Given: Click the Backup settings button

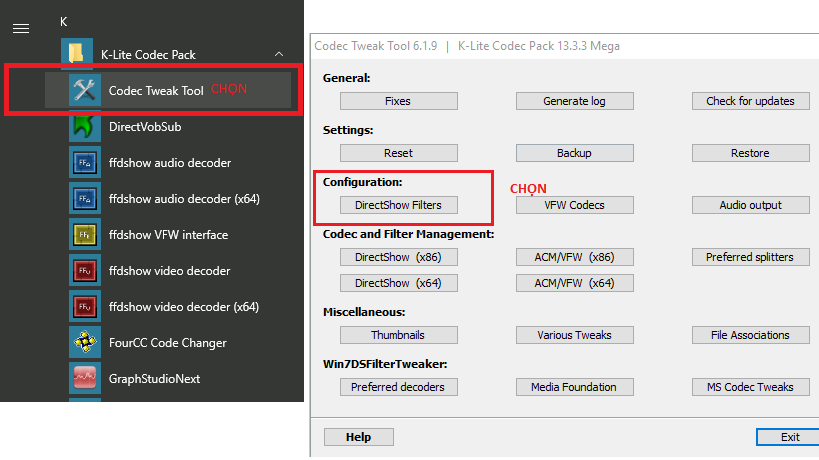Looking at the screenshot, I should (575, 153).
